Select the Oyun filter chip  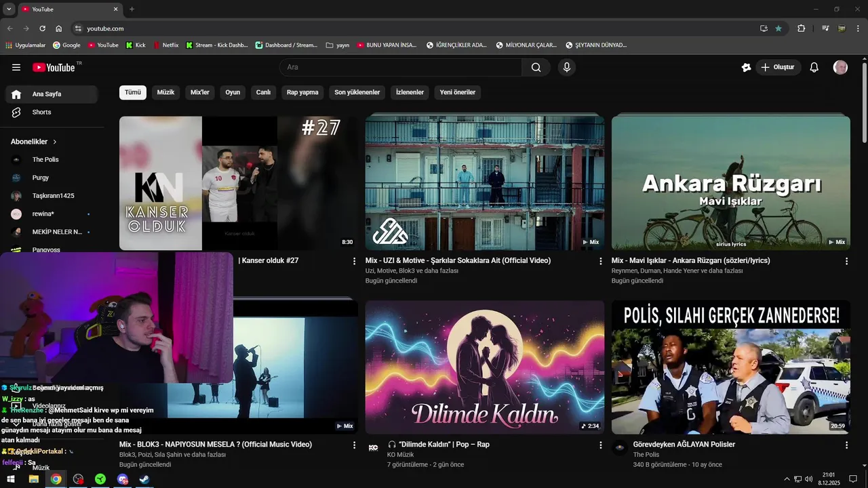click(x=233, y=92)
